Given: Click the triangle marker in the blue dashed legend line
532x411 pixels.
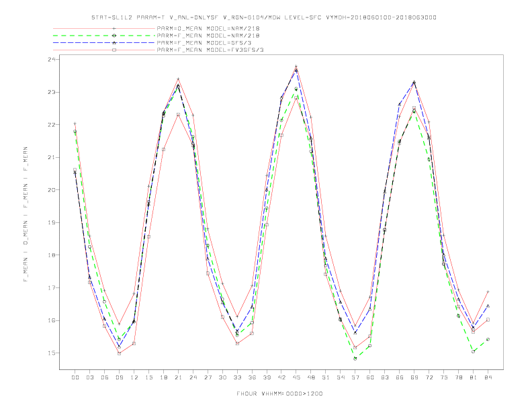Looking at the screenshot, I should 114,43.
